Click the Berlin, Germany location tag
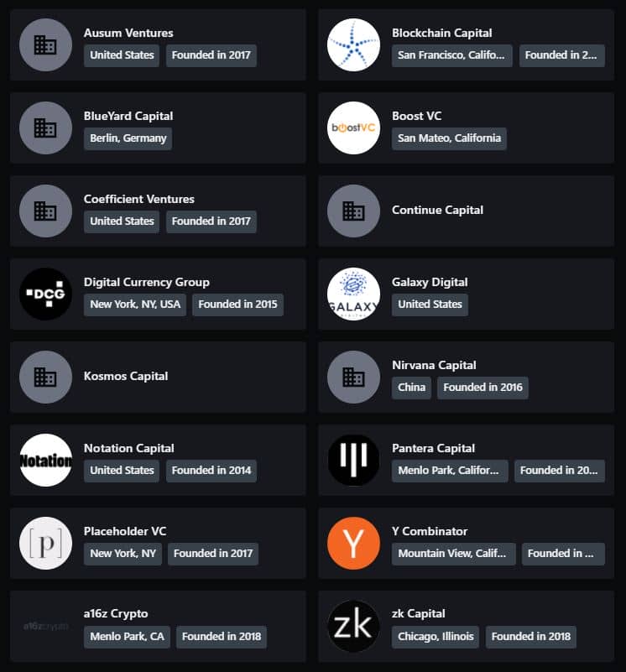This screenshot has width=626, height=672. coord(128,138)
